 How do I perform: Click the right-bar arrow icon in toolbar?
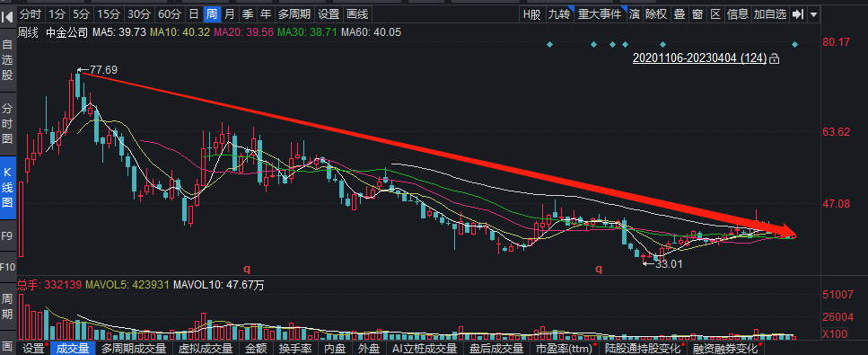pyautogui.click(x=798, y=14)
